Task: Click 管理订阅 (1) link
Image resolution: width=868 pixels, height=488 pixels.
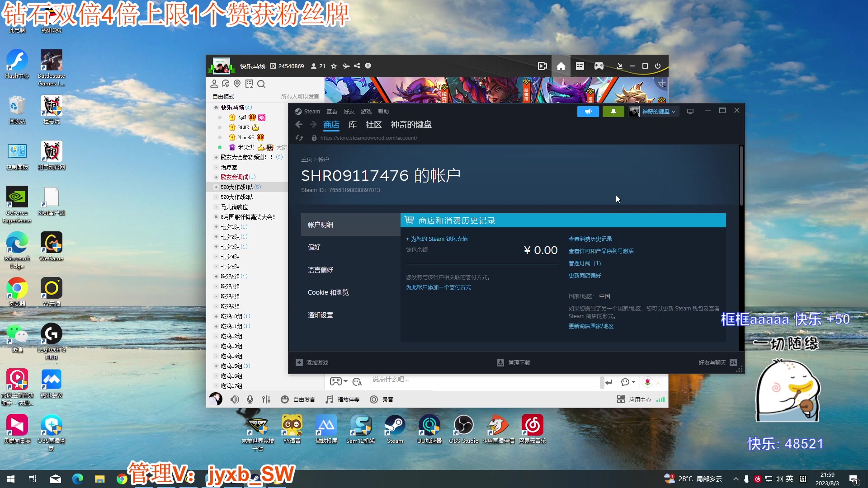Action: coord(585,263)
